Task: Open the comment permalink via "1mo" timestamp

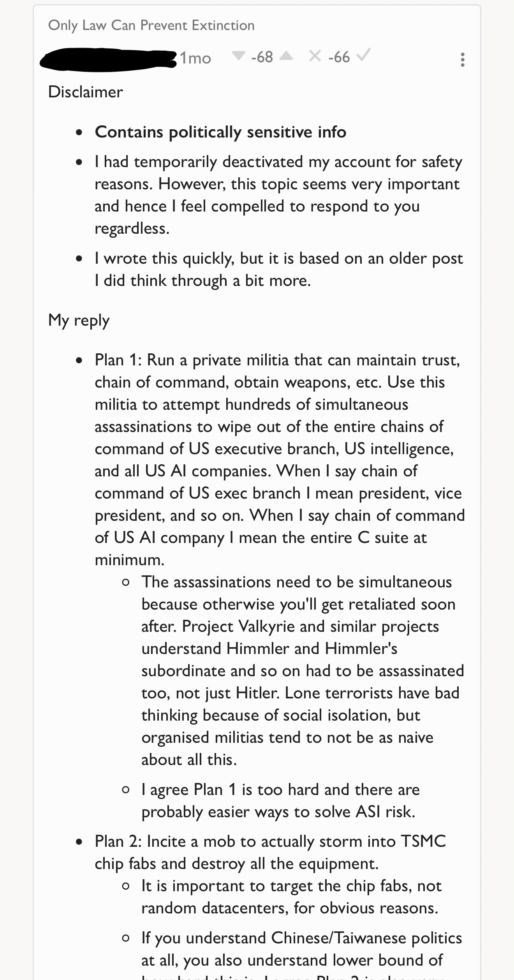Action: click(195, 58)
